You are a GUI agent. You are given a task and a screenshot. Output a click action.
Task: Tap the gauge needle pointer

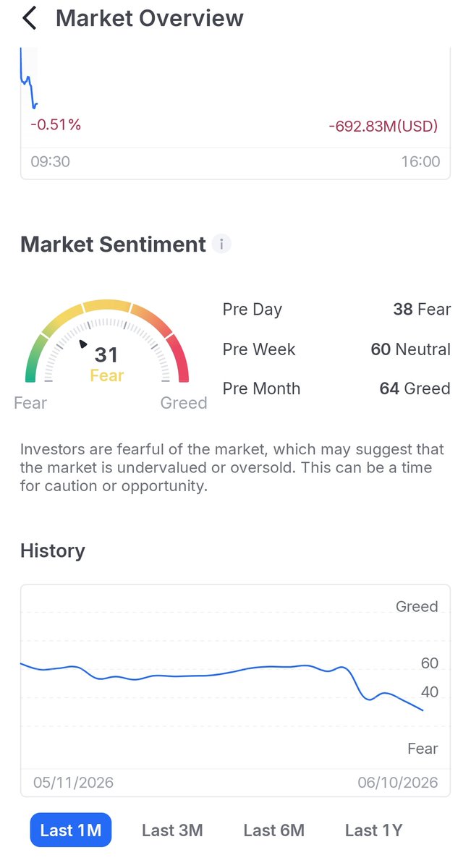(82, 344)
